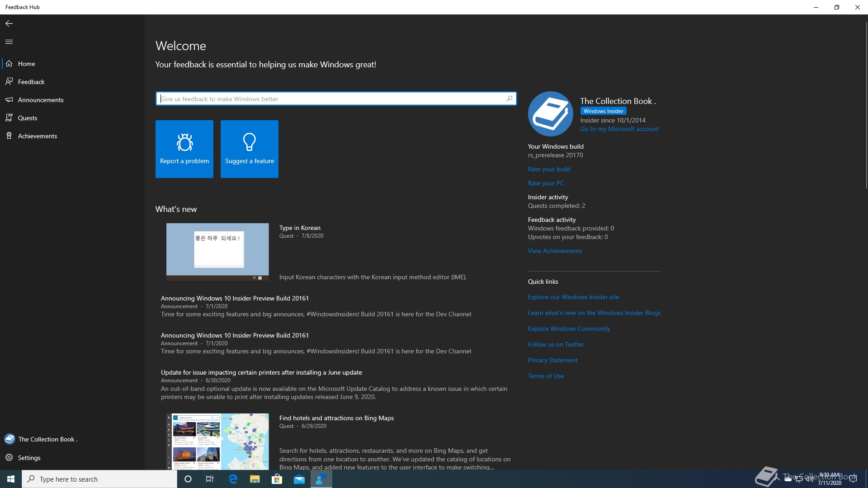The height and width of the screenshot is (488, 868).
Task: Click the Windows Insider badge
Action: pos(603,111)
